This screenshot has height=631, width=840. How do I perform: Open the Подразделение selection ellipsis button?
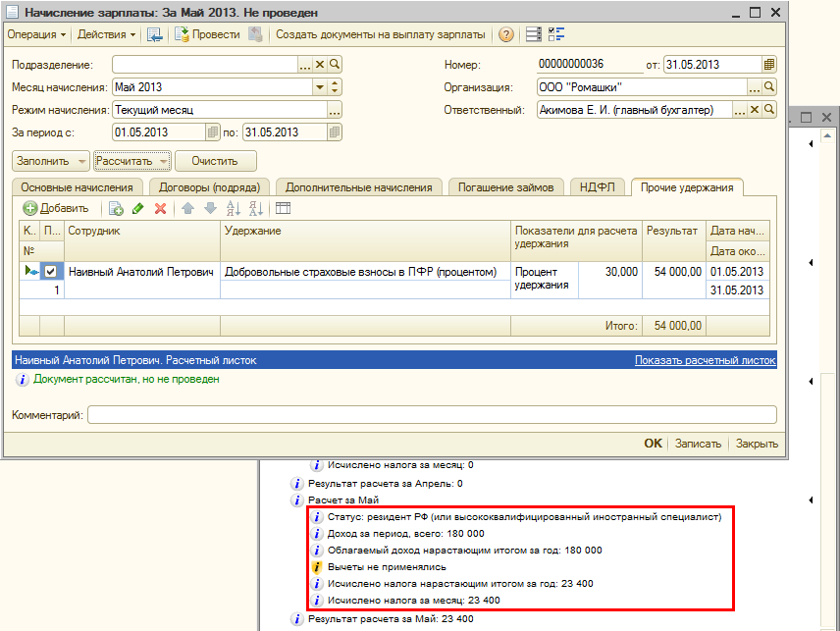pyautogui.click(x=305, y=65)
